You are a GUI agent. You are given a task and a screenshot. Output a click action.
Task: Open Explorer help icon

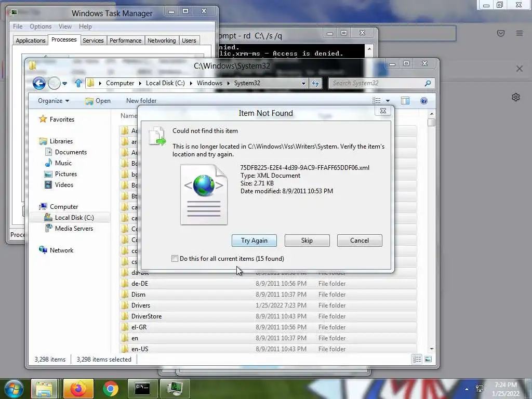[424, 101]
